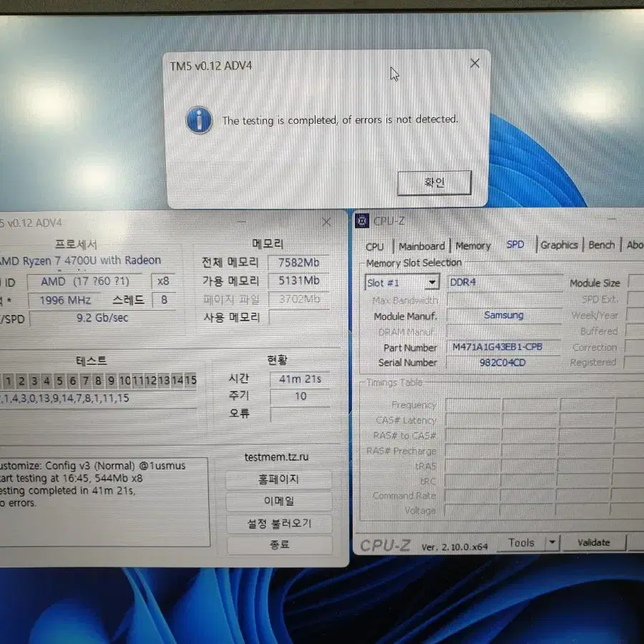
Task: Click serial number 982C04CD
Action: pyautogui.click(x=503, y=363)
